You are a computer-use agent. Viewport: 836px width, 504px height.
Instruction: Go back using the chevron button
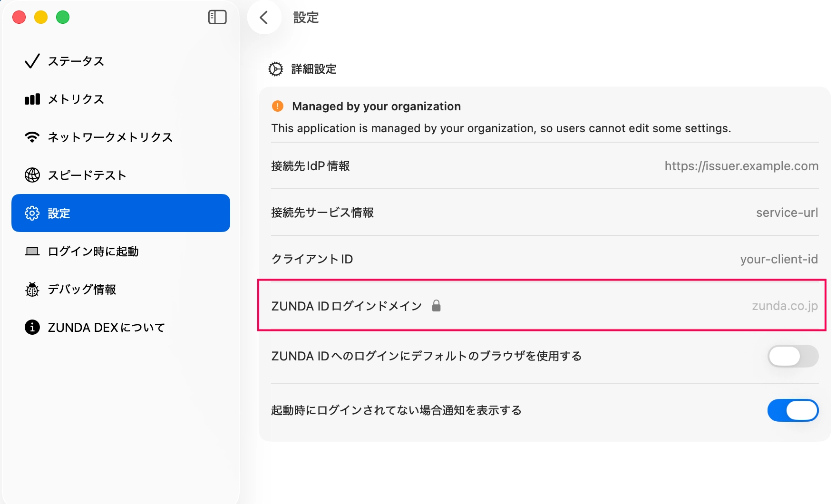point(264,18)
